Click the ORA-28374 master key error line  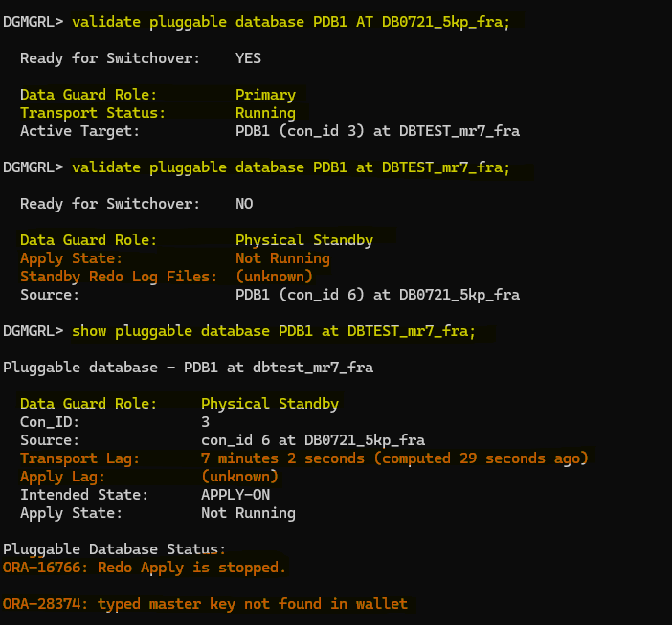tap(205, 604)
